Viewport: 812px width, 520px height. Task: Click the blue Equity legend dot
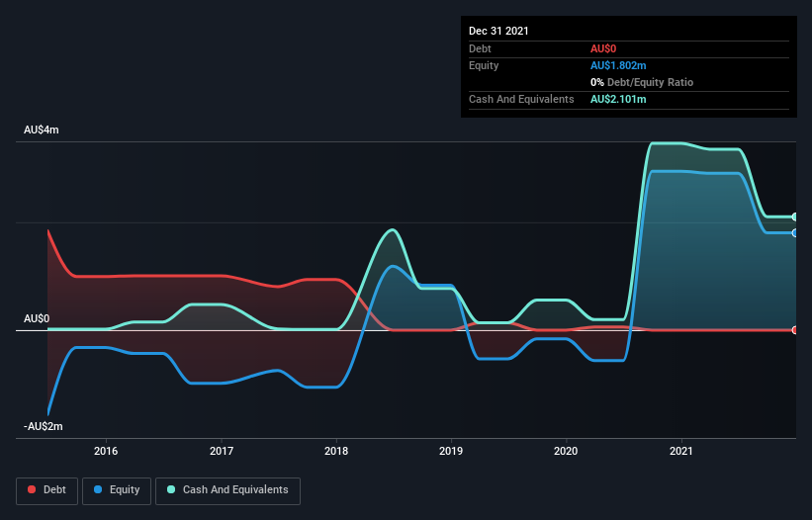tap(98, 489)
